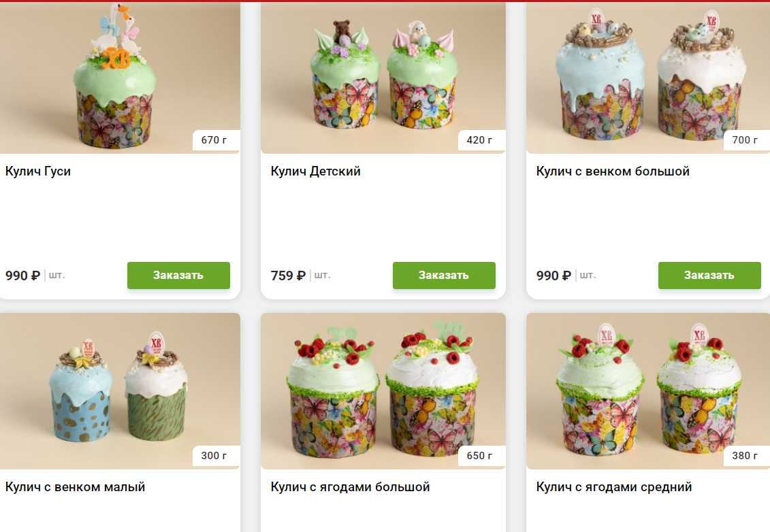770x532 pixels.
Task: Open the Кулич с ягодами средний photo
Action: point(648,391)
